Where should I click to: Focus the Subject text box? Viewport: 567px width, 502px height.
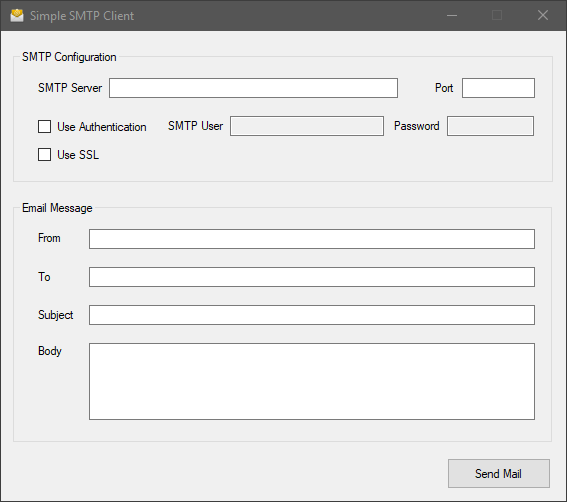pyautogui.click(x=312, y=315)
